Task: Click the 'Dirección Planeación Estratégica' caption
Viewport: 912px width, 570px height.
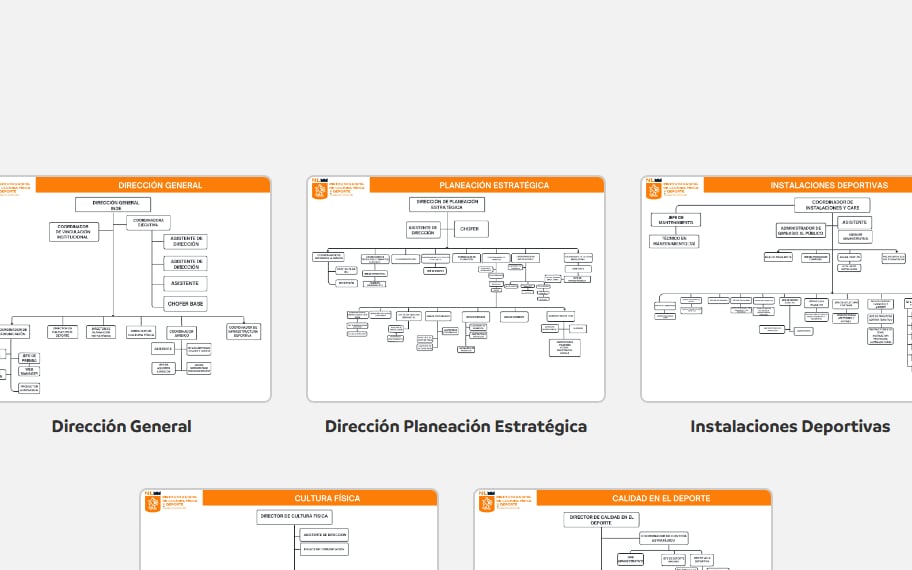Action: (456, 426)
